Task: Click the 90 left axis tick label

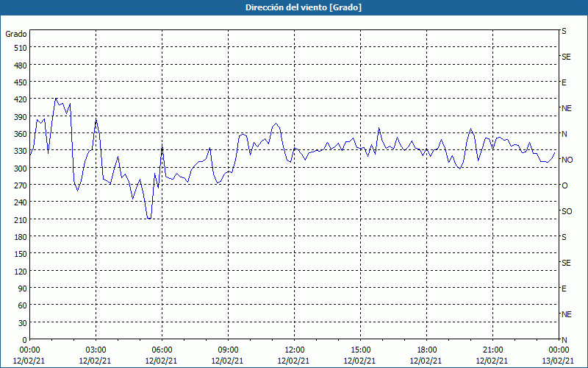Action: point(23,289)
